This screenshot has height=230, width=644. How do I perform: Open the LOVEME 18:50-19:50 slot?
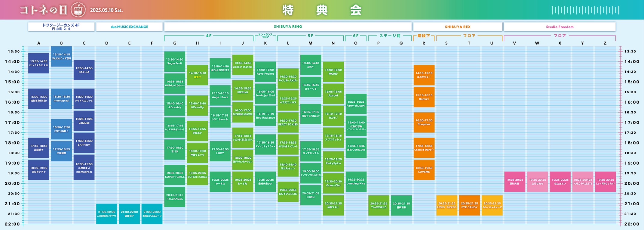coord(424,170)
